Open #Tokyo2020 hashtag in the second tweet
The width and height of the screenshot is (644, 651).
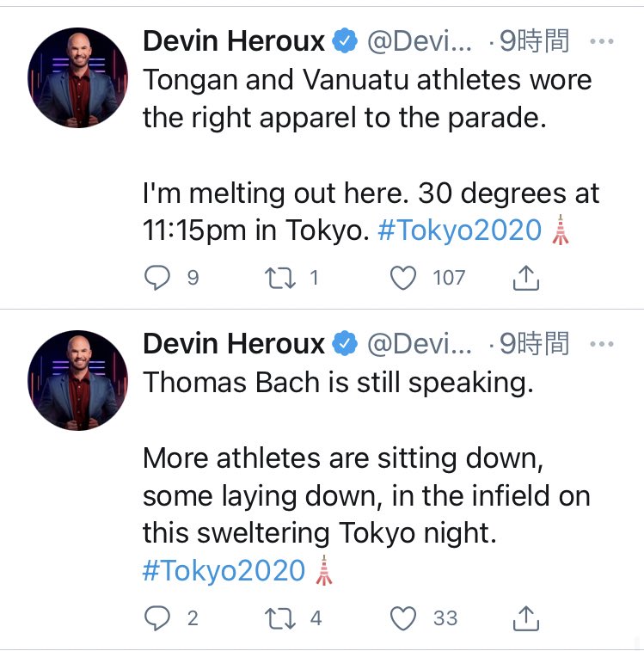[224, 570]
